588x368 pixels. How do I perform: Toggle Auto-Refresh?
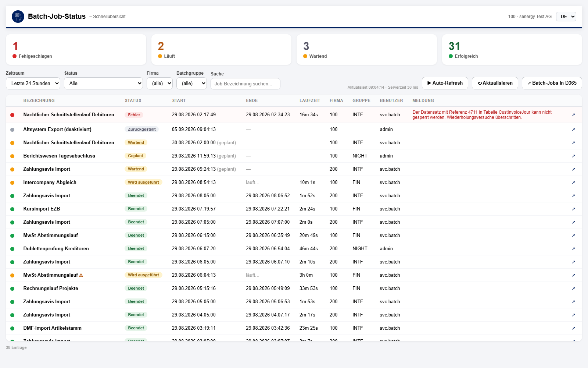(x=445, y=83)
